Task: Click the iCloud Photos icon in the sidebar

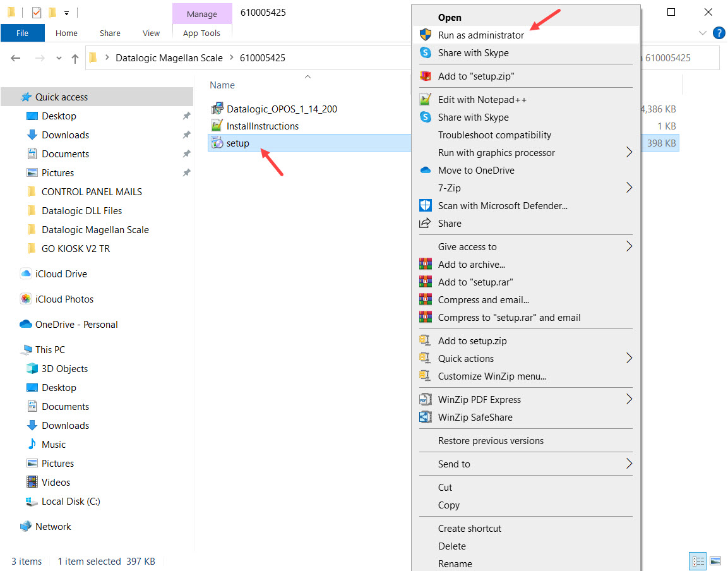Action: 26,299
